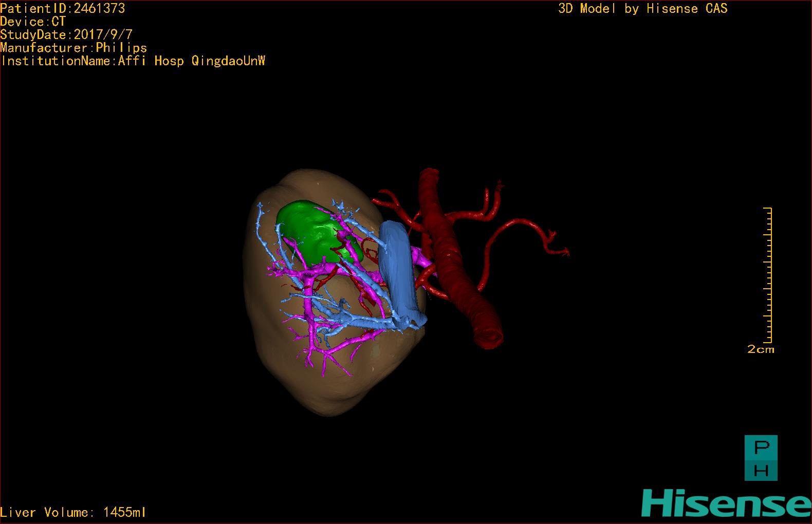812x524 pixels.
Task: Click the StudyDate:2017/9/7 label
Action: [66, 34]
